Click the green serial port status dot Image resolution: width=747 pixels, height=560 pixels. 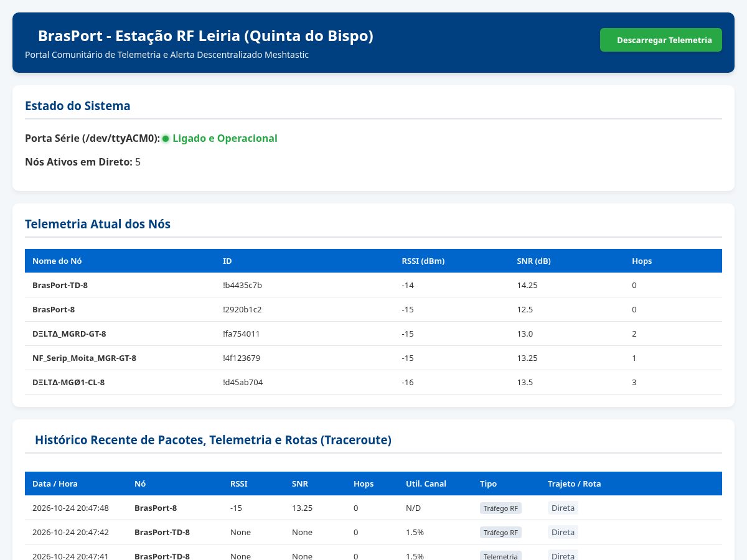(166, 139)
